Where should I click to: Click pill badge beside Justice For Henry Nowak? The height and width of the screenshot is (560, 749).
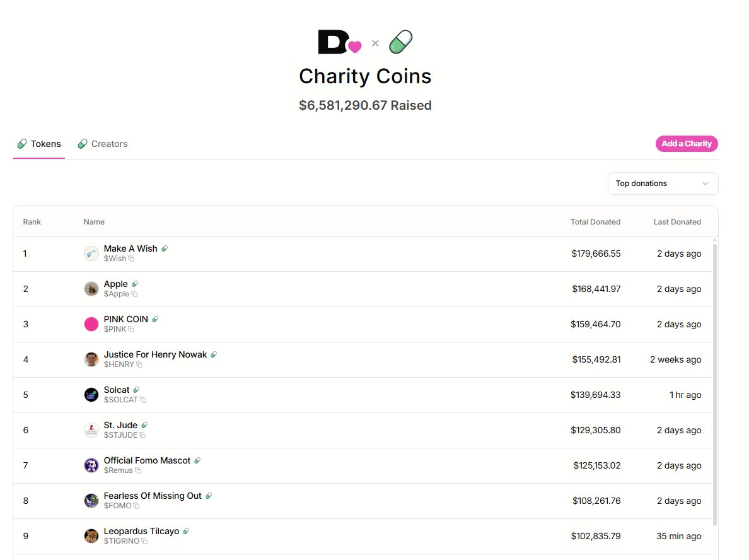click(x=214, y=355)
